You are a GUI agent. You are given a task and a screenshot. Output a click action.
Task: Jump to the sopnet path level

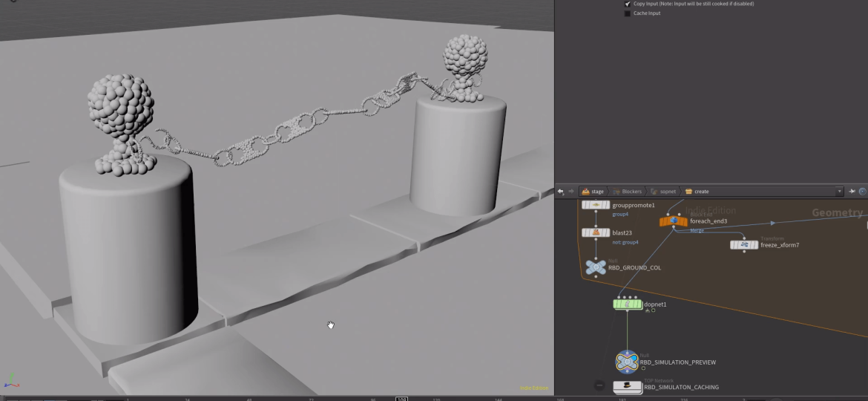(662, 192)
